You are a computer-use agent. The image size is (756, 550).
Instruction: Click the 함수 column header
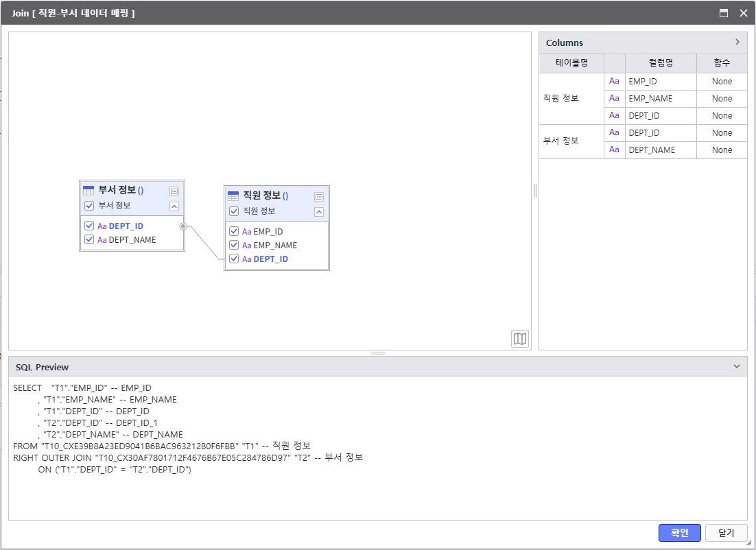click(x=722, y=63)
